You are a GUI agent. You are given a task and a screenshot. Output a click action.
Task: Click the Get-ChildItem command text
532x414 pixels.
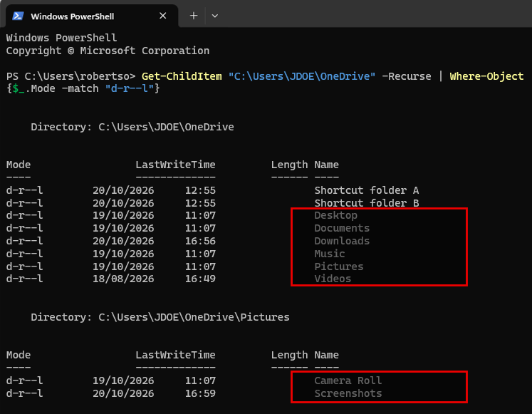point(182,76)
